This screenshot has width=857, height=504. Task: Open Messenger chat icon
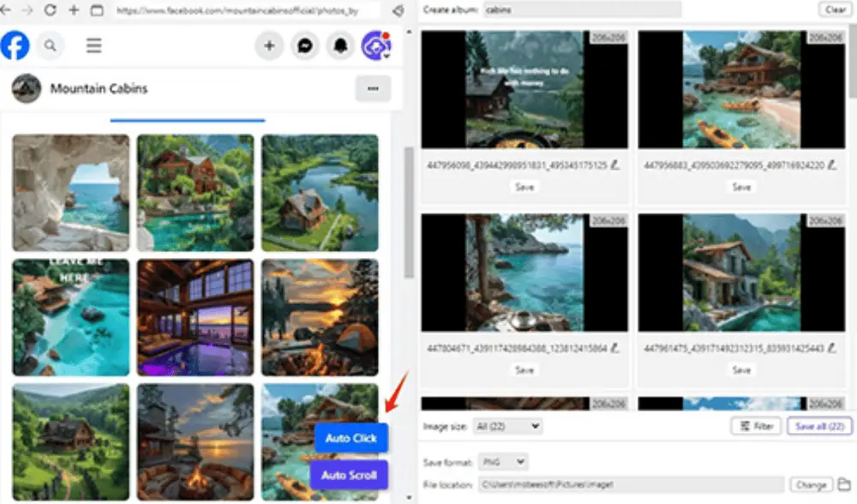pos(304,45)
